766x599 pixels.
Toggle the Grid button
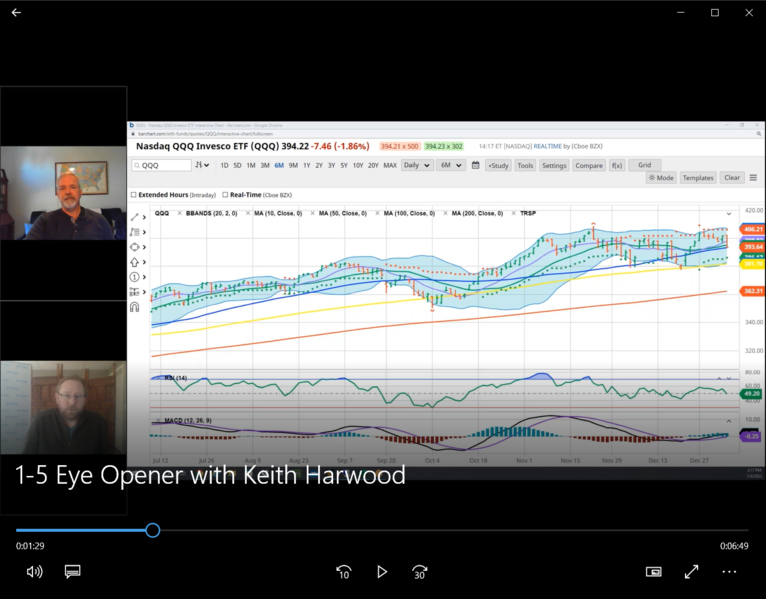[645, 165]
